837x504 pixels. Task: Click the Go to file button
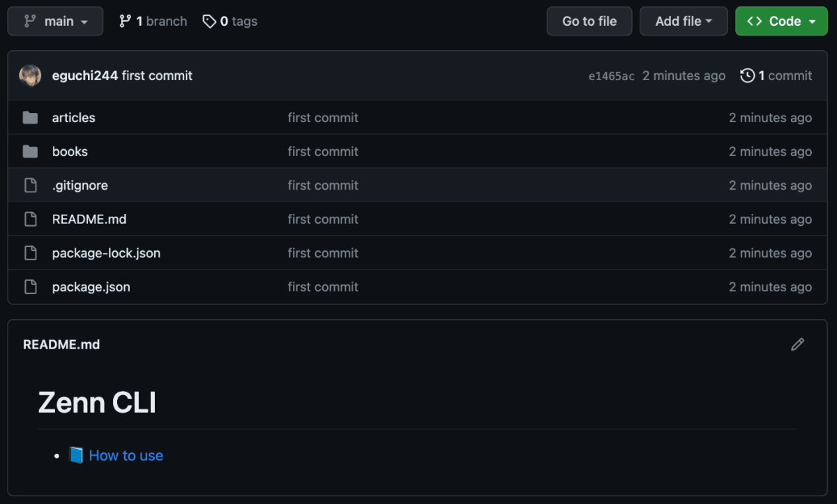589,22
